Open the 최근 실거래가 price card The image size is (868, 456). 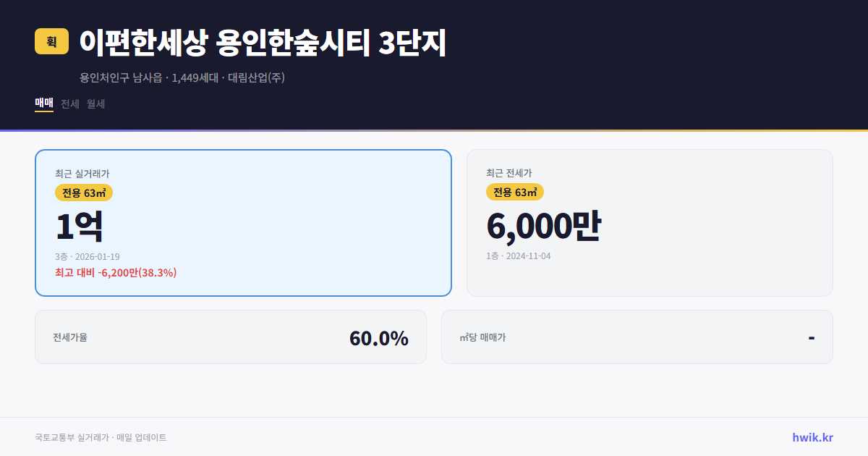(242, 222)
